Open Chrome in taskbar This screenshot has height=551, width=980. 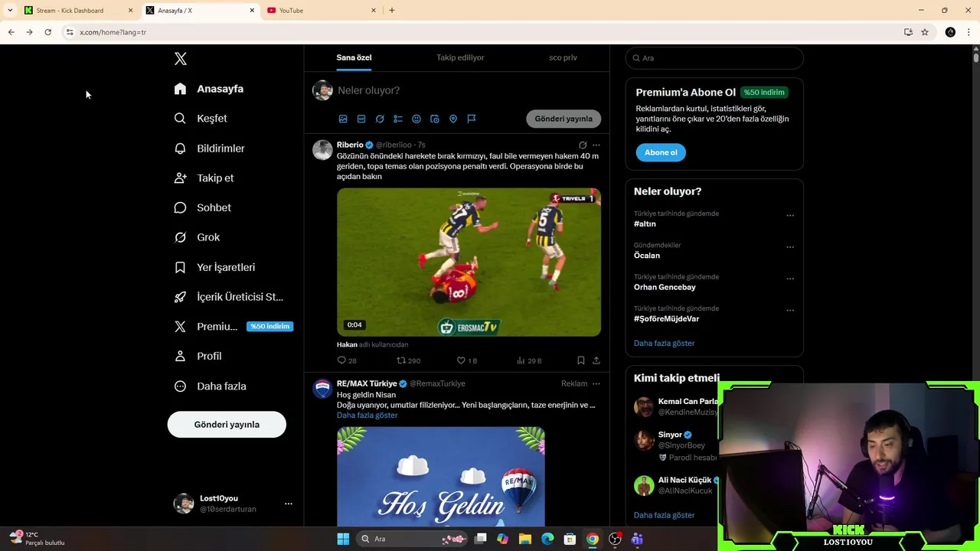(592, 539)
